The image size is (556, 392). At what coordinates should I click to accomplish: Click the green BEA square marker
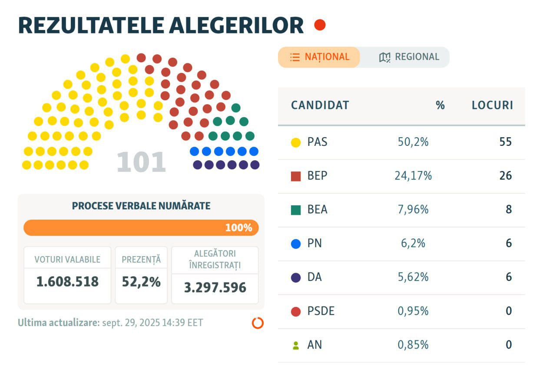pyautogui.click(x=296, y=210)
